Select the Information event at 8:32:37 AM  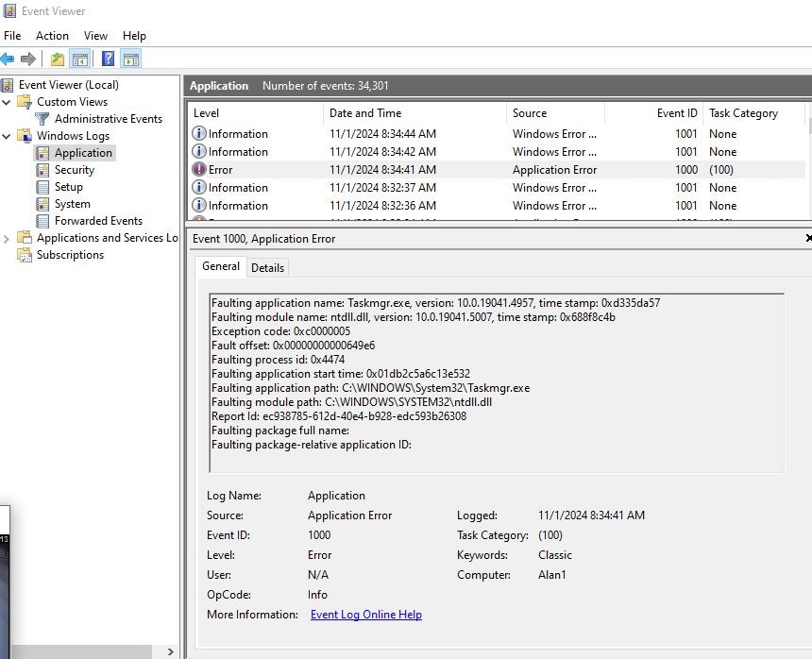pos(498,187)
